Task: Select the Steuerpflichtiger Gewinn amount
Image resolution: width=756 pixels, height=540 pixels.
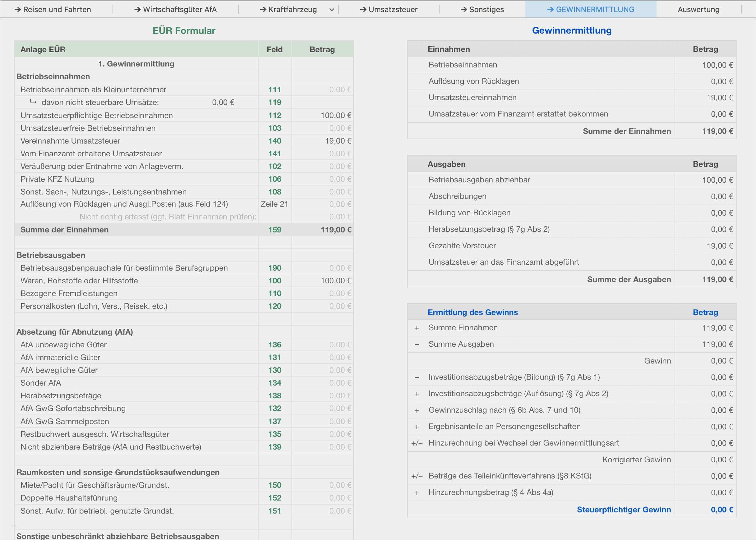Action: pos(721,510)
